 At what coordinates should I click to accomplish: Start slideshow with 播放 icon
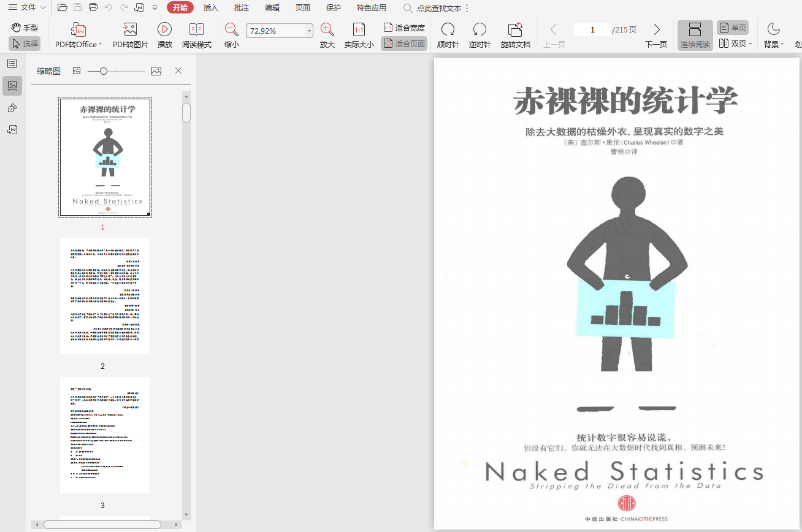pyautogui.click(x=164, y=30)
